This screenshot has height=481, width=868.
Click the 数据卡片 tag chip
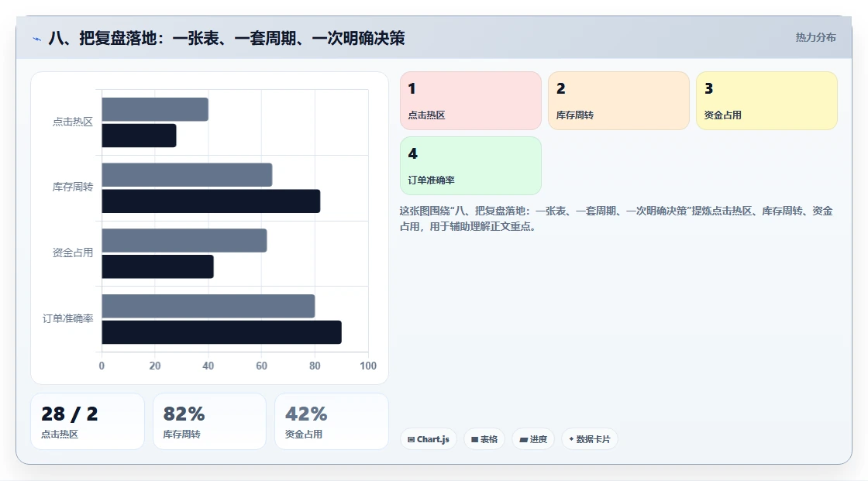tap(590, 439)
